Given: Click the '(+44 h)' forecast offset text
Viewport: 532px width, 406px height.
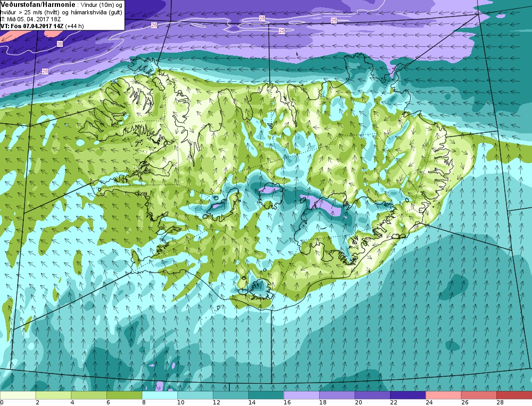Looking at the screenshot, I should 74,26.
